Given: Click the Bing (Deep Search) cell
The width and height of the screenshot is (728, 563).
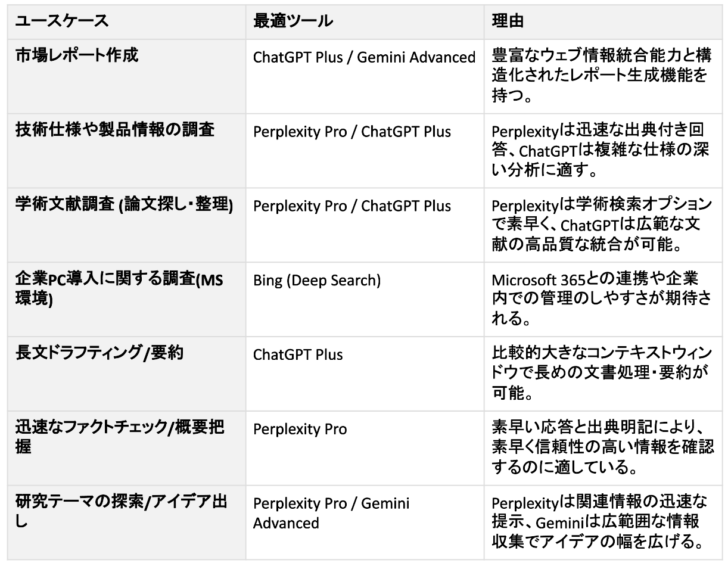Looking at the screenshot, I should pos(365,299).
